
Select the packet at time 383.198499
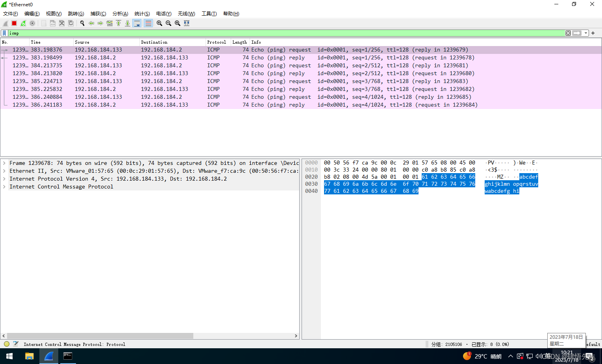coord(301,58)
